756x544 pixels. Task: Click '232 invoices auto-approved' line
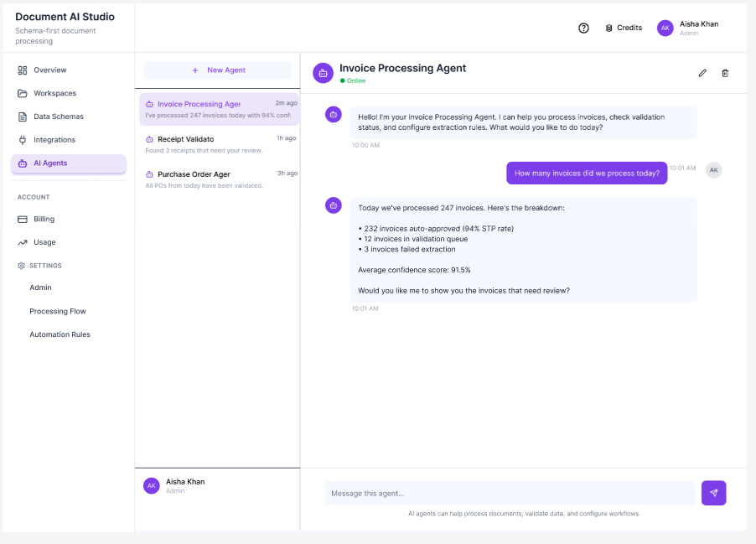(x=436, y=229)
